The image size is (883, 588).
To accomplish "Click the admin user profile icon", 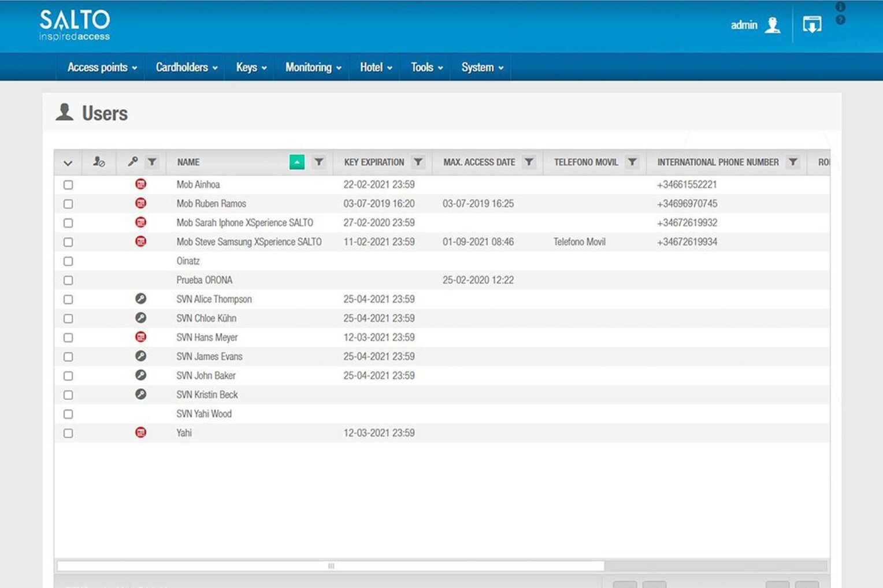I will point(772,25).
